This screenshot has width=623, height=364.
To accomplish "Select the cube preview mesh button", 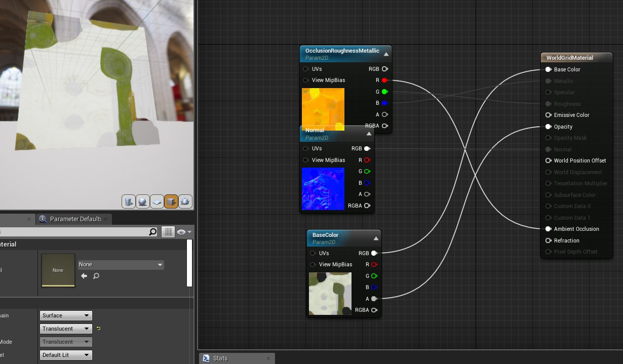I will (x=171, y=202).
